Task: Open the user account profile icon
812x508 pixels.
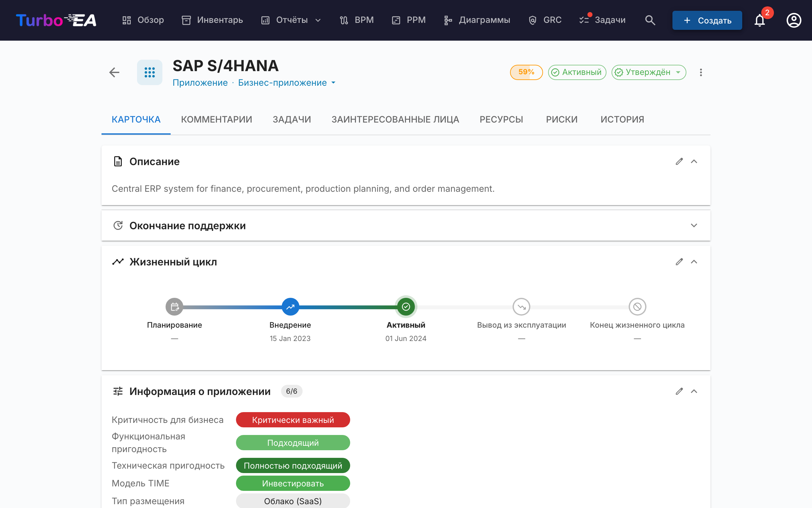Action: tap(794, 20)
